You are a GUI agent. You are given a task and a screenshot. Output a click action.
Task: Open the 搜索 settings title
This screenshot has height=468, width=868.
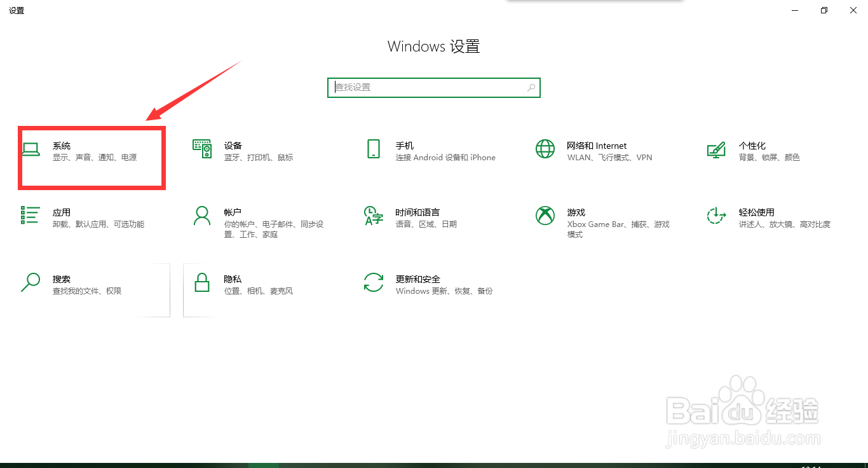tap(62, 279)
